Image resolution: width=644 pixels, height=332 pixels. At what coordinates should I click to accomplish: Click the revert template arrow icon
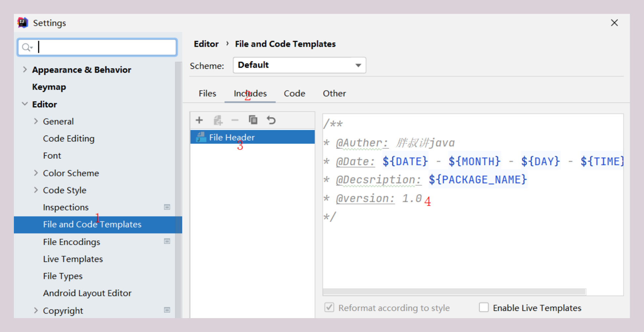271,120
